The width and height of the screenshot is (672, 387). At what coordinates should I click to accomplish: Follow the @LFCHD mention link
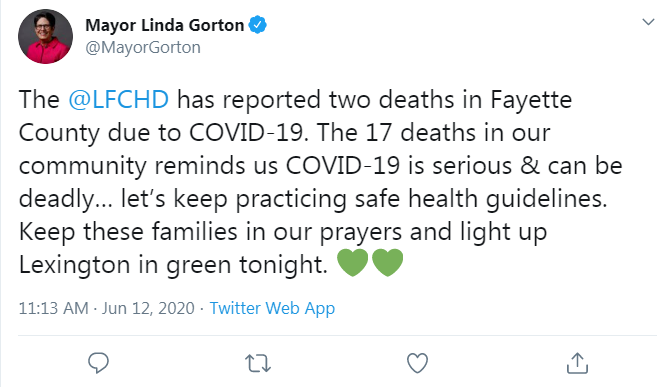click(x=119, y=99)
